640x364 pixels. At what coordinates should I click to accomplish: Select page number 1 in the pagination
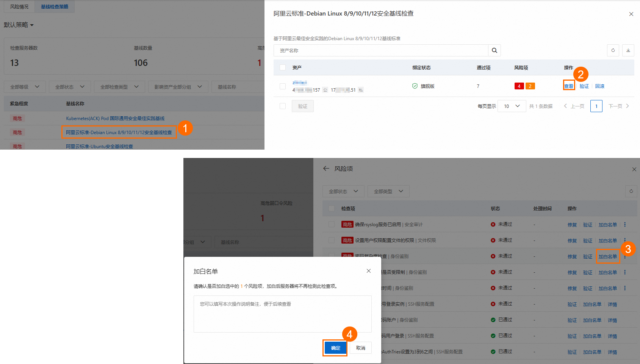click(596, 106)
